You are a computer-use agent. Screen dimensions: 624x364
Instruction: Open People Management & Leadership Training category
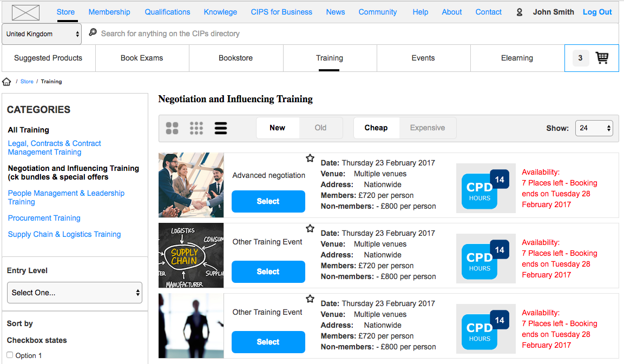coord(66,197)
